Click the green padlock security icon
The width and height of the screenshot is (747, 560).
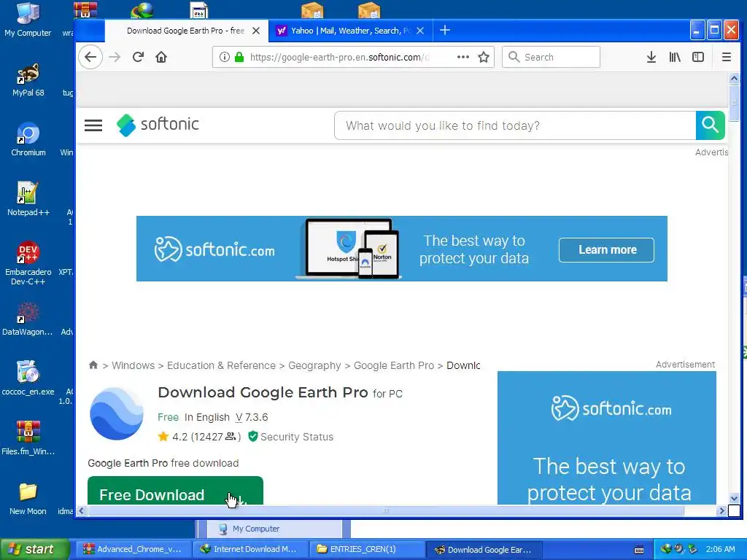(x=239, y=57)
